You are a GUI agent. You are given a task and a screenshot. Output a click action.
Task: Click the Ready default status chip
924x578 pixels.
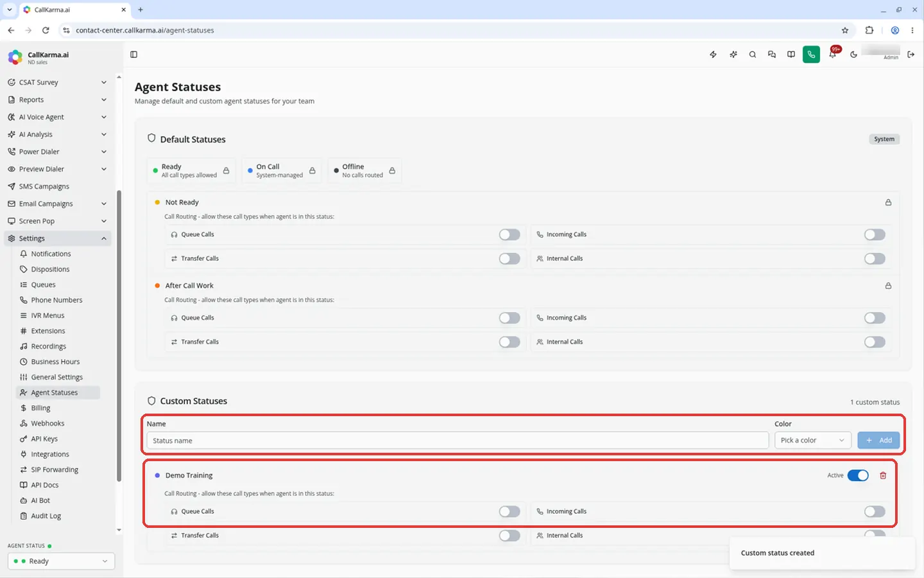coord(191,171)
